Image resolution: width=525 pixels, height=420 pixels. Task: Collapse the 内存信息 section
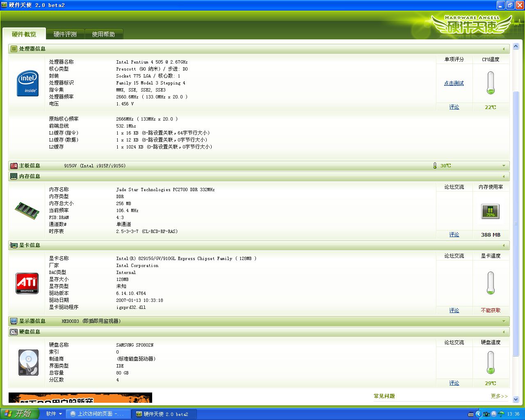tap(504, 176)
